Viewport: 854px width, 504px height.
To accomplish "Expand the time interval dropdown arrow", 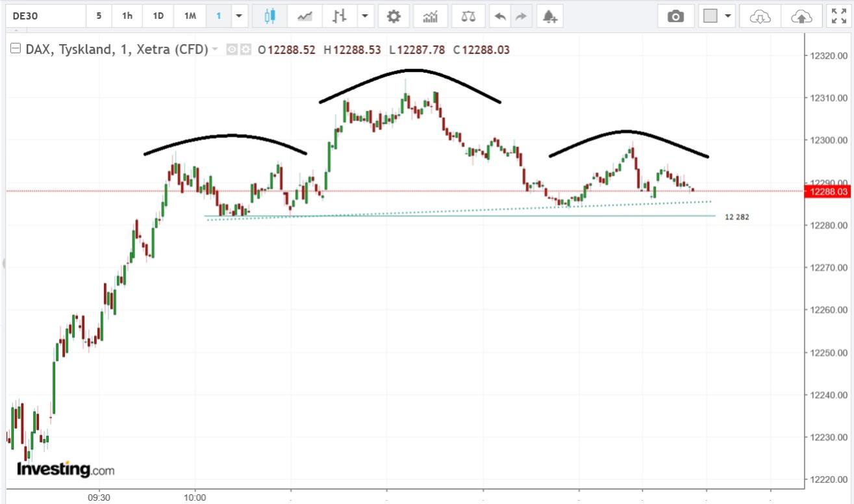I will [x=240, y=16].
